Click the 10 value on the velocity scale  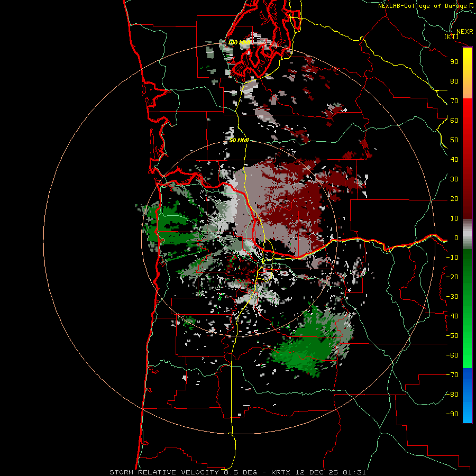point(454,218)
